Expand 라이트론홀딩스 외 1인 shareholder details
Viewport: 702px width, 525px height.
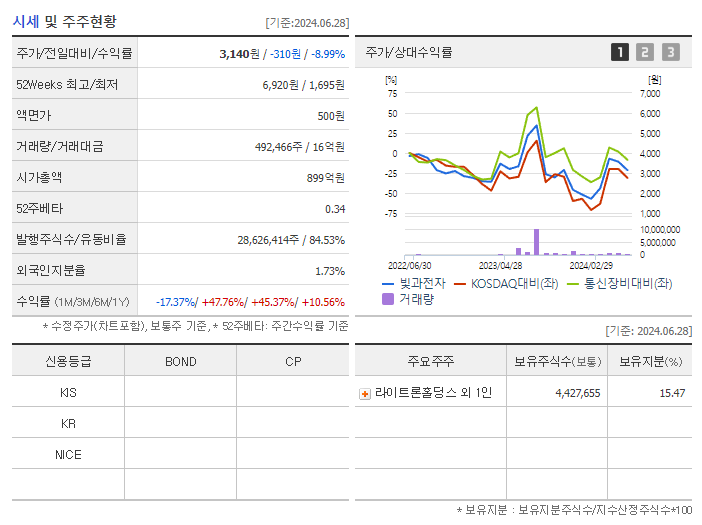click(x=365, y=394)
